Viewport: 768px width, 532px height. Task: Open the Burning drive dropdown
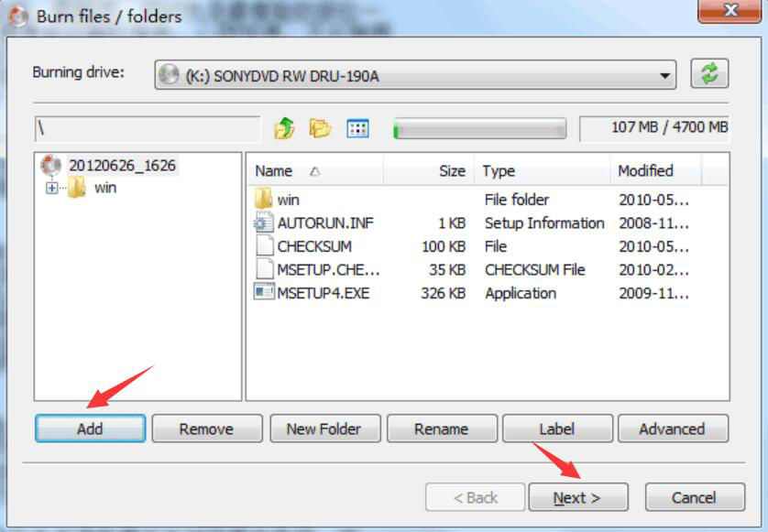click(x=415, y=75)
